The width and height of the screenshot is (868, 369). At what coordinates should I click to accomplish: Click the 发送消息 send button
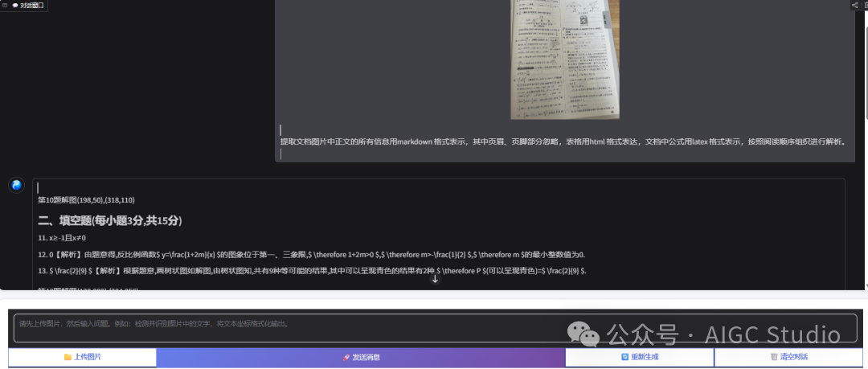(x=361, y=358)
